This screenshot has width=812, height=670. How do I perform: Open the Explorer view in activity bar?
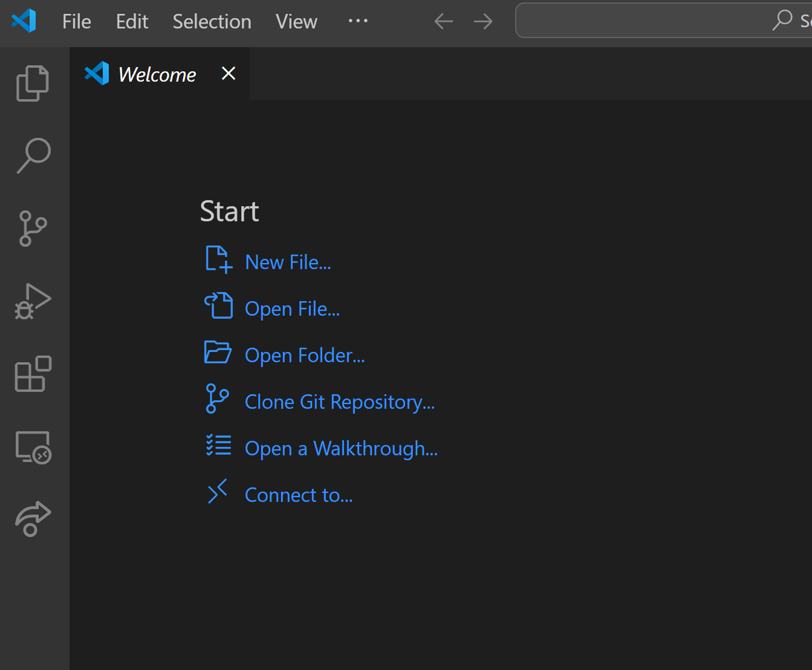pos(33,83)
